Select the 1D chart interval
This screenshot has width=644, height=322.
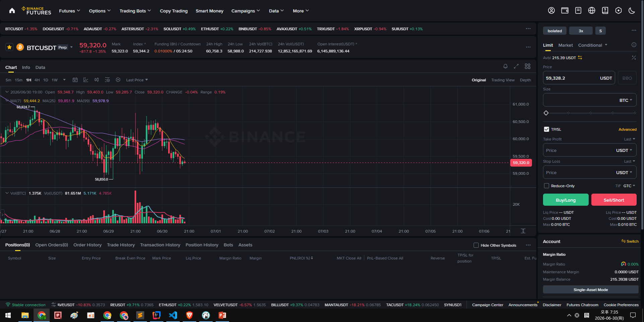46,80
